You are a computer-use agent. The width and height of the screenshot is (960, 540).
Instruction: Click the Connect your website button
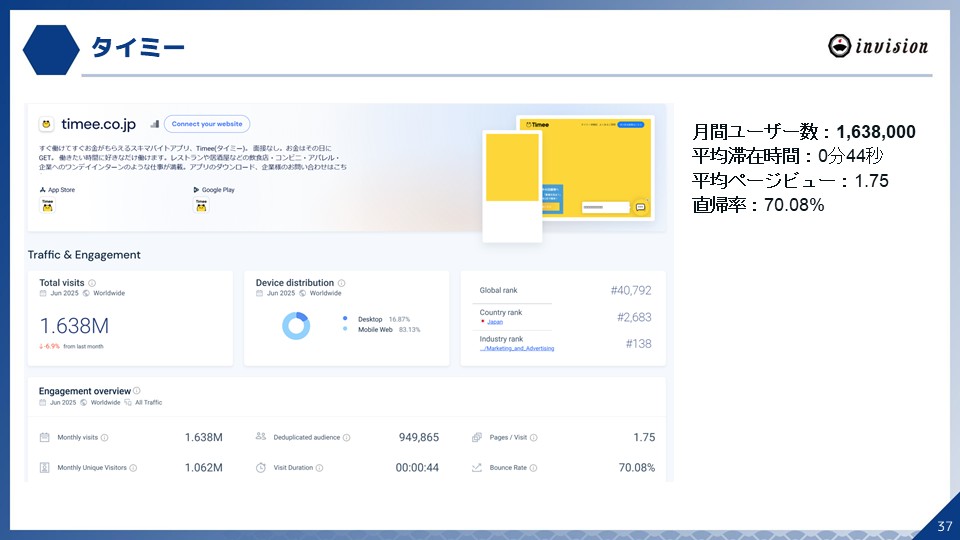tap(206, 124)
